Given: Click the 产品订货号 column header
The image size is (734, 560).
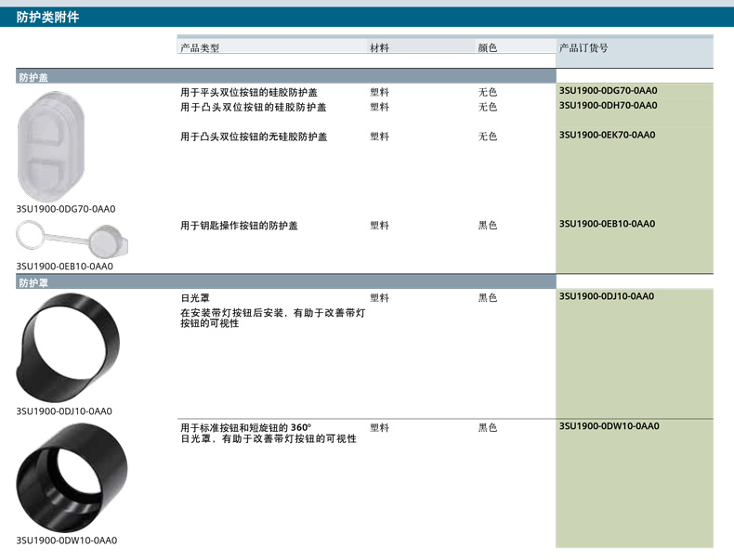Looking at the screenshot, I should click(583, 47).
